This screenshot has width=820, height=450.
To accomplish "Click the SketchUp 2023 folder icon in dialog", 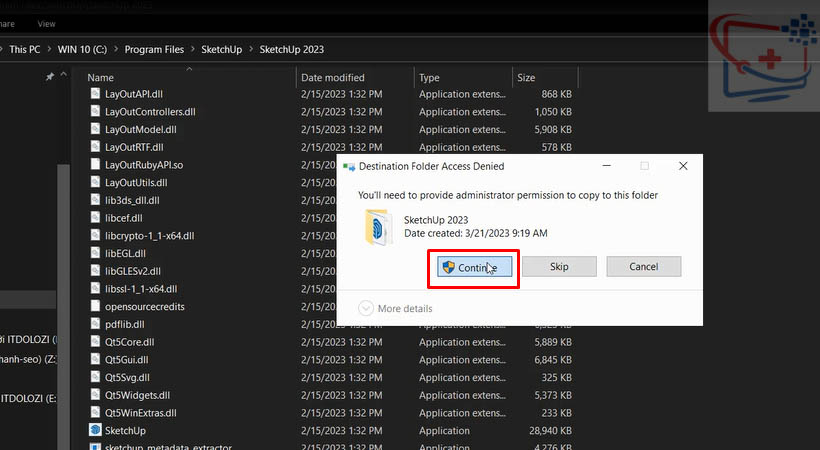I will coord(379,226).
